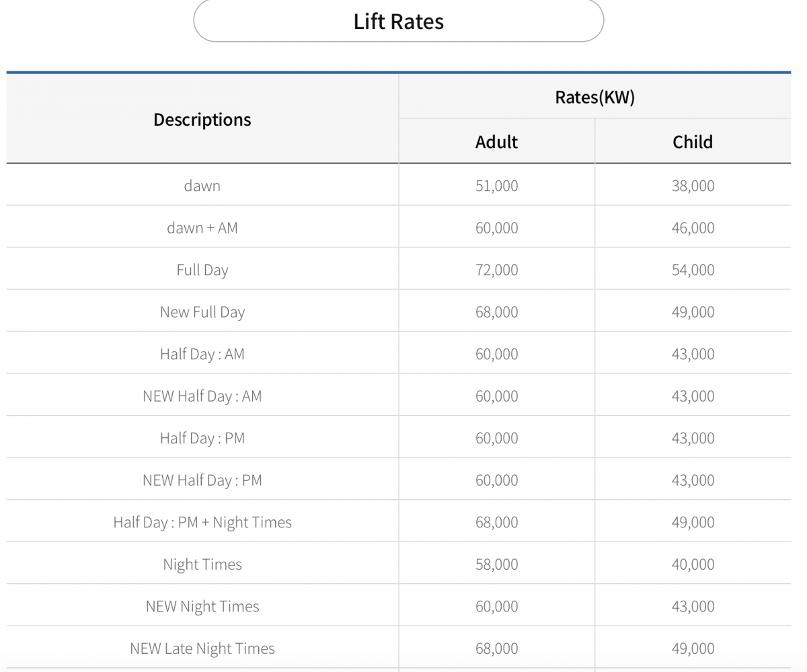Click the Child column header

692,142
